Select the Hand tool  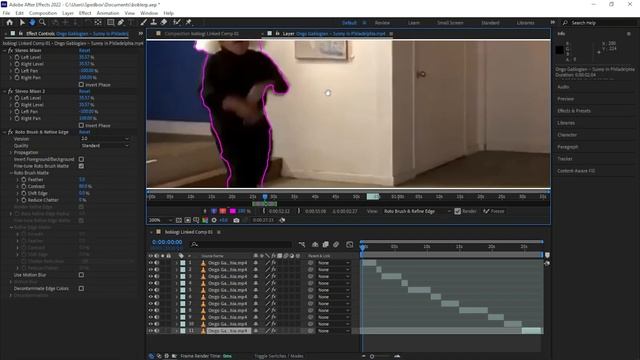32,22
